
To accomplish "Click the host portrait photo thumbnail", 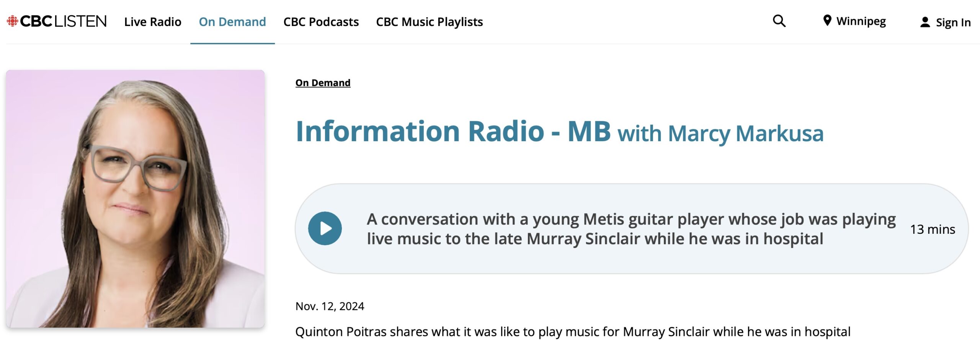I will pos(135,199).
